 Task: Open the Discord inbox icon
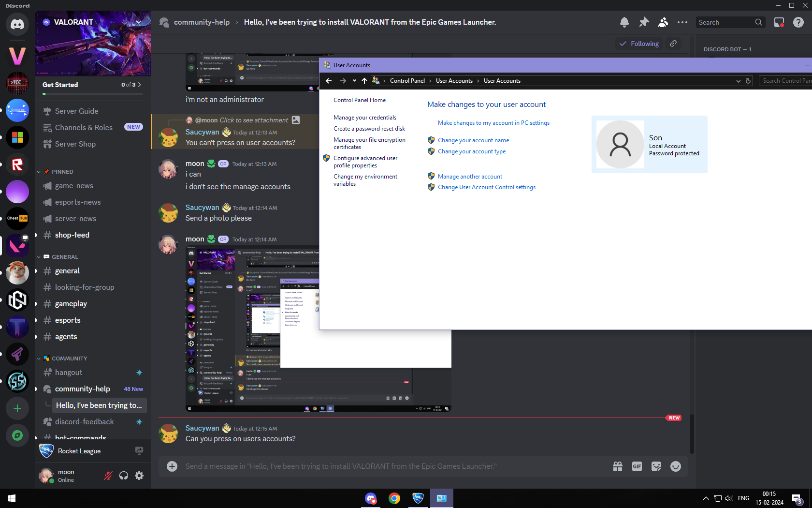tap(779, 22)
